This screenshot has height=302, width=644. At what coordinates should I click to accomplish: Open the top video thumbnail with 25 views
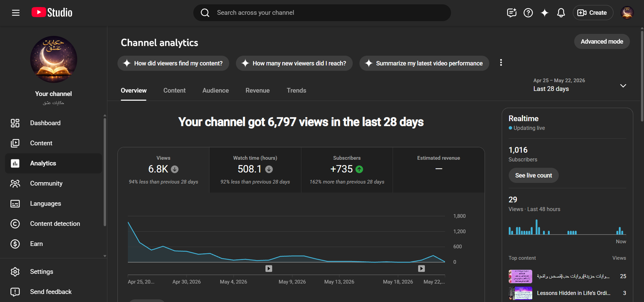[x=521, y=276]
